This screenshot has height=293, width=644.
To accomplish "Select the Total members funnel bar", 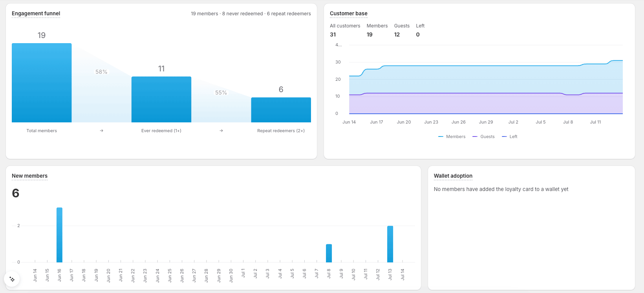I will click(42, 83).
